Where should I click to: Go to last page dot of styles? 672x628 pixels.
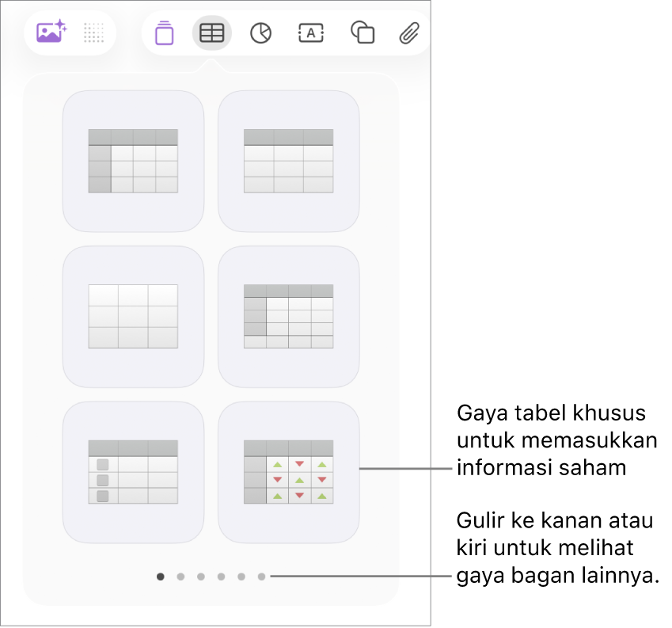[261, 577]
